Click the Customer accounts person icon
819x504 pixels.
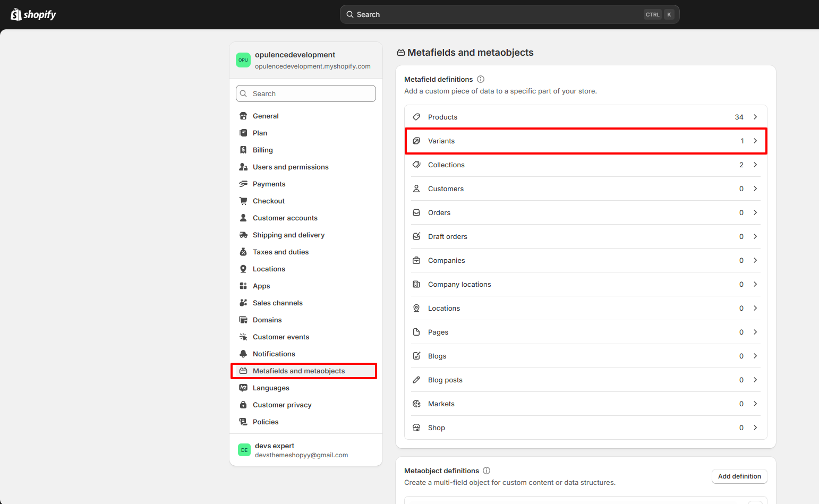243,218
